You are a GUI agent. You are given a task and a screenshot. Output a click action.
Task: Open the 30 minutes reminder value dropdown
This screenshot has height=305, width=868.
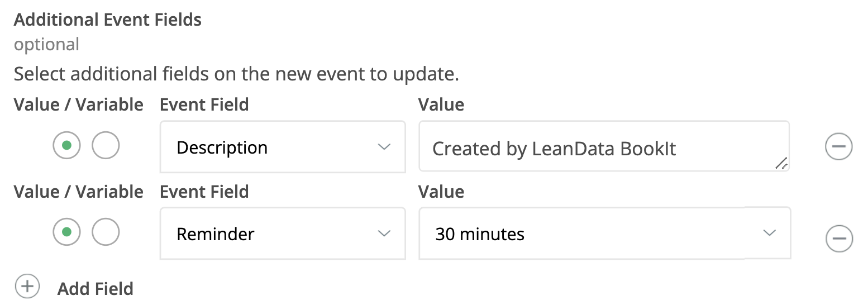click(604, 233)
